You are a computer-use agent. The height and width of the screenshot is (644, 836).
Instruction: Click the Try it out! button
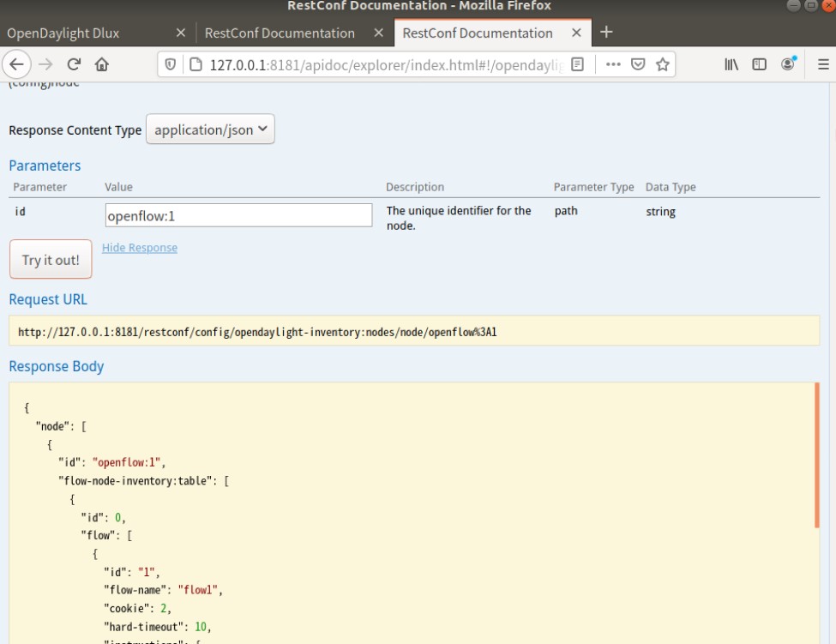(x=51, y=259)
